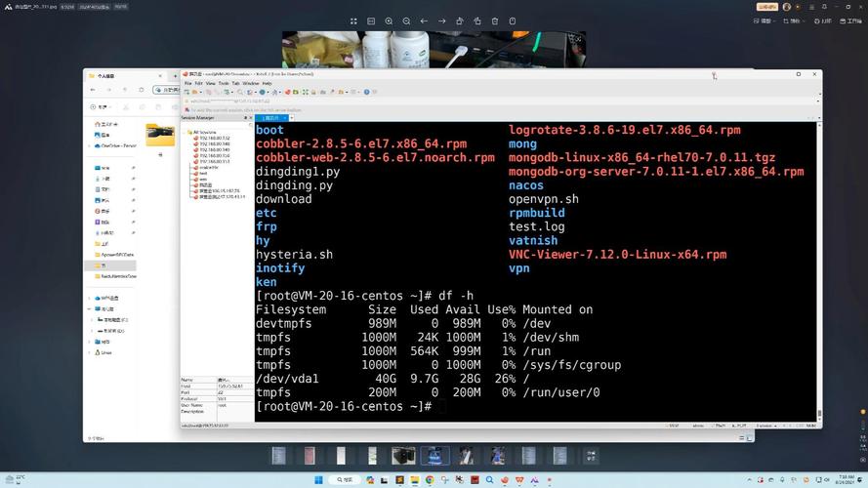Open the hamburger menu in viewer title bar

click(811, 7)
